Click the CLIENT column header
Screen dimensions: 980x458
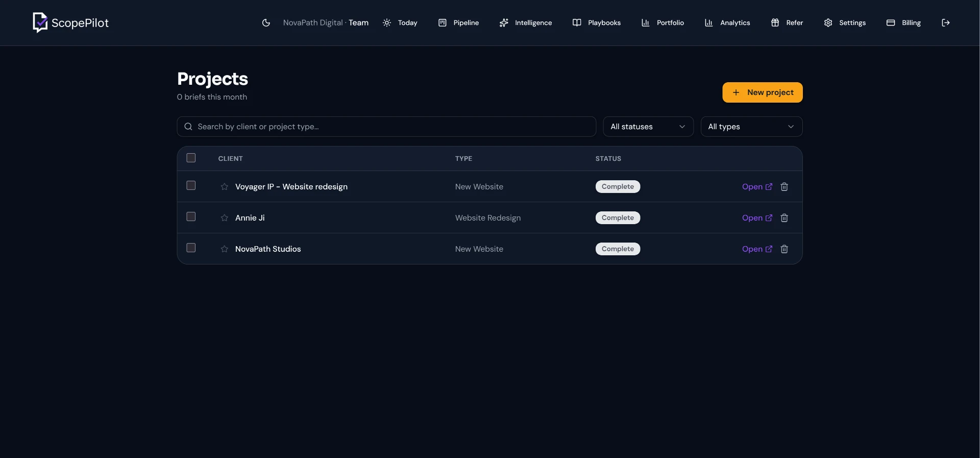click(231, 159)
